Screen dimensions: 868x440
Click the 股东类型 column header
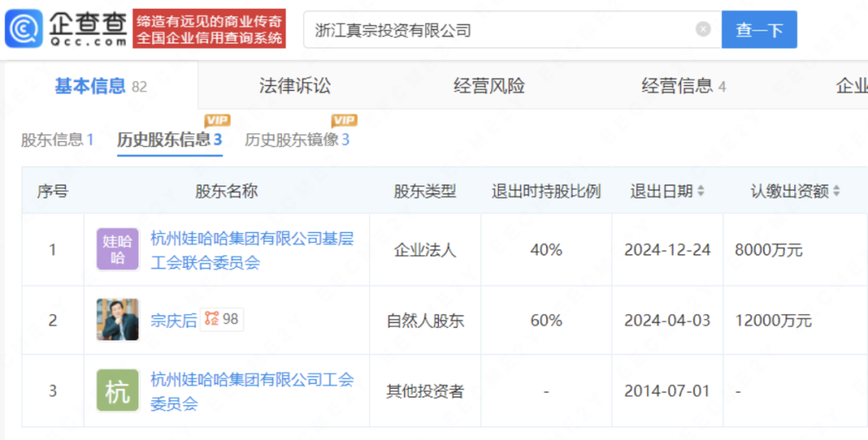[x=425, y=191]
